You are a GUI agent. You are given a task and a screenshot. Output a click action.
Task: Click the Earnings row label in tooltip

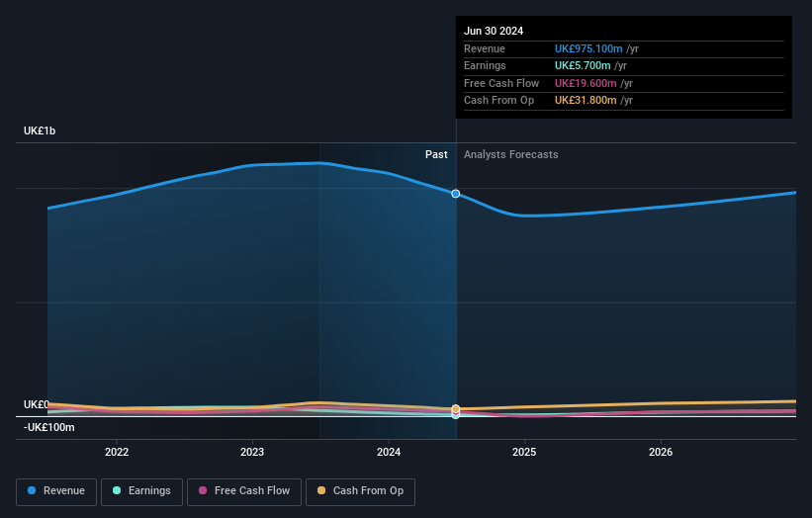[485, 65]
